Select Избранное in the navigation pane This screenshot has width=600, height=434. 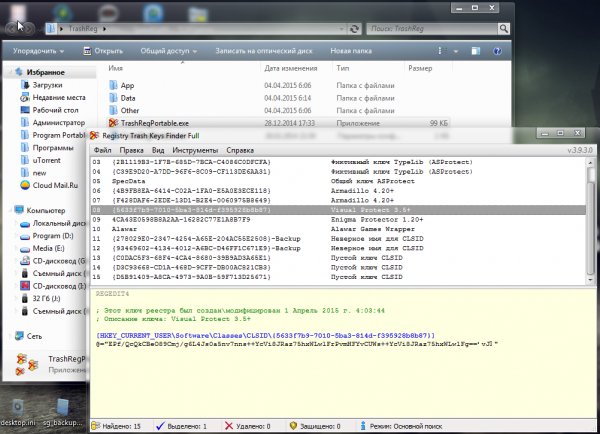pyautogui.click(x=45, y=72)
